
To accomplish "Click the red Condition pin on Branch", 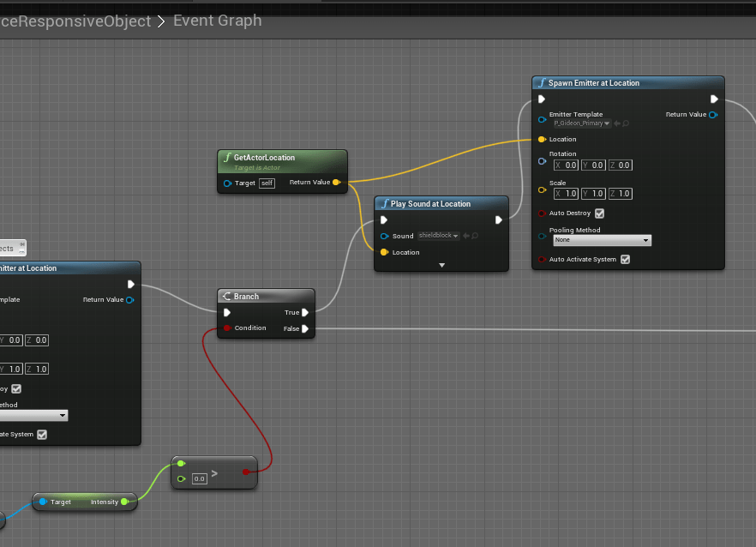I will pos(226,328).
